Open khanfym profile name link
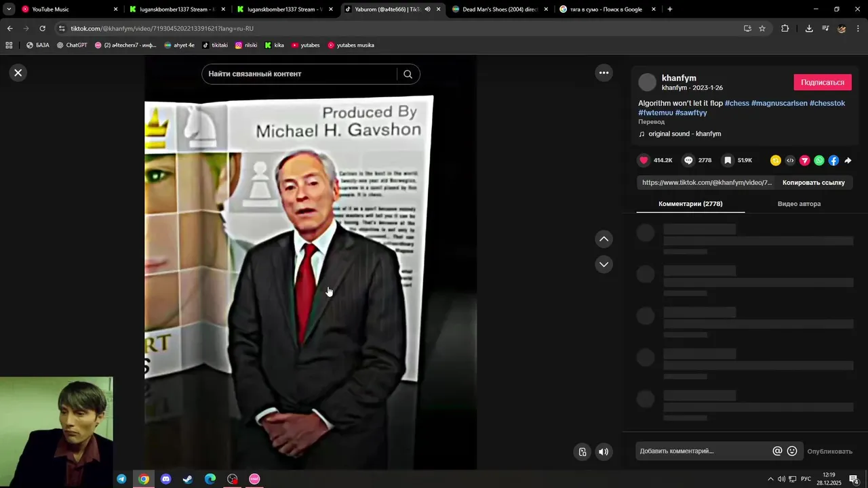This screenshot has width=868, height=488. point(679,78)
